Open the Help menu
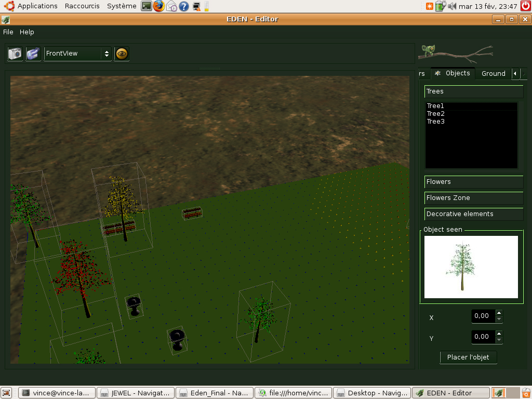Viewport: 532px width, 399px height. tap(27, 32)
